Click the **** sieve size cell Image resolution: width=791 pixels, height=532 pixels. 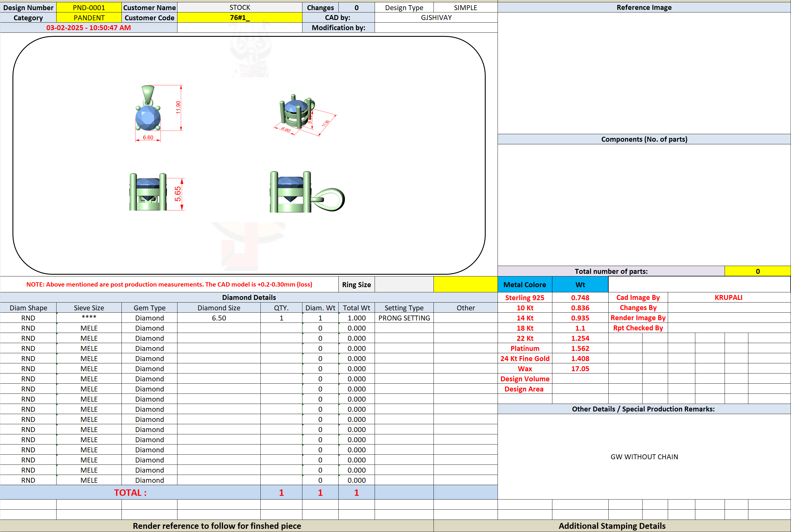pos(89,318)
